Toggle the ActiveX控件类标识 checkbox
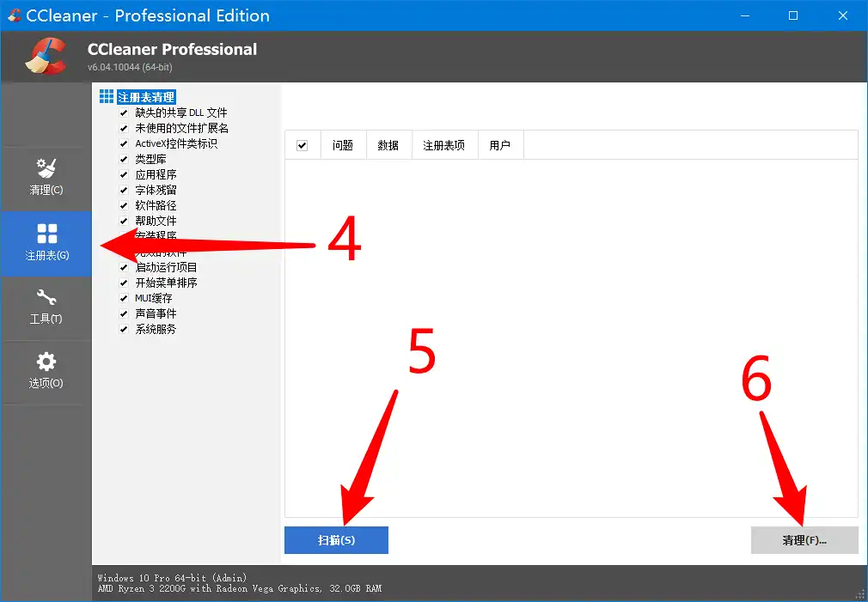868x602 pixels. click(x=124, y=143)
